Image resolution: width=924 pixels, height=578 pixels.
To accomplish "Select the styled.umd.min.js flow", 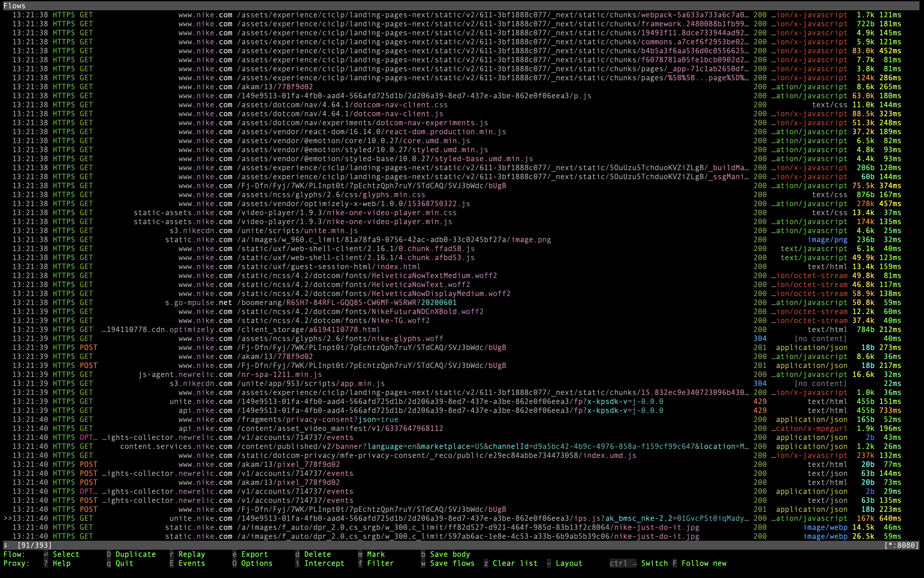I will (462, 149).
